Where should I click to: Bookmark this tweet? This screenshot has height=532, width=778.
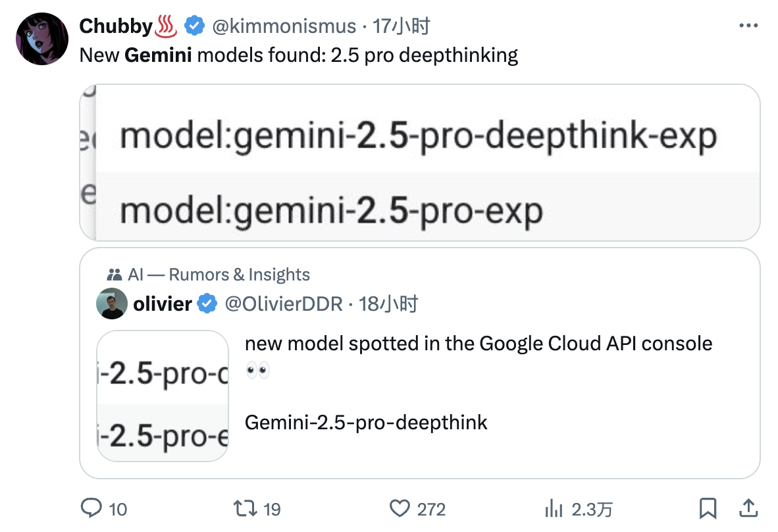pos(708,509)
